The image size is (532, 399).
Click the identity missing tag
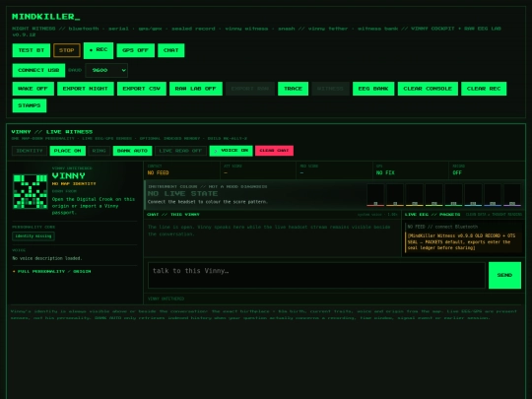pos(33,236)
